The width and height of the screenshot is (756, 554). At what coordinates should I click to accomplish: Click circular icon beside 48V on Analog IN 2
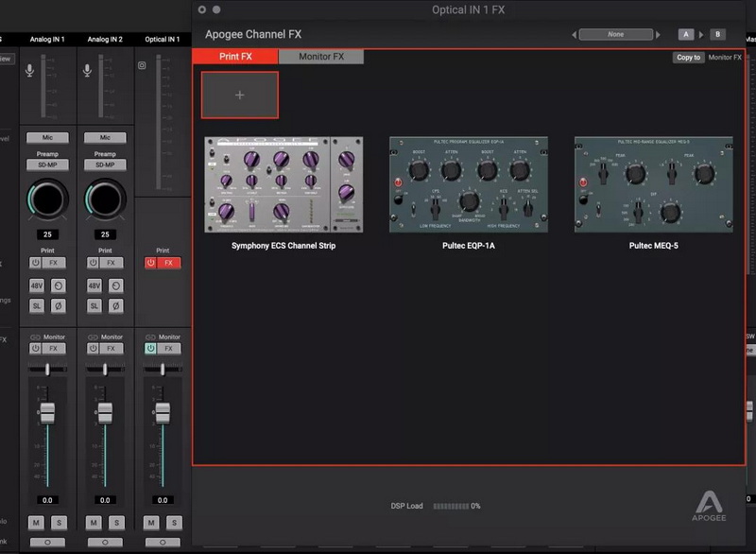[x=115, y=286]
